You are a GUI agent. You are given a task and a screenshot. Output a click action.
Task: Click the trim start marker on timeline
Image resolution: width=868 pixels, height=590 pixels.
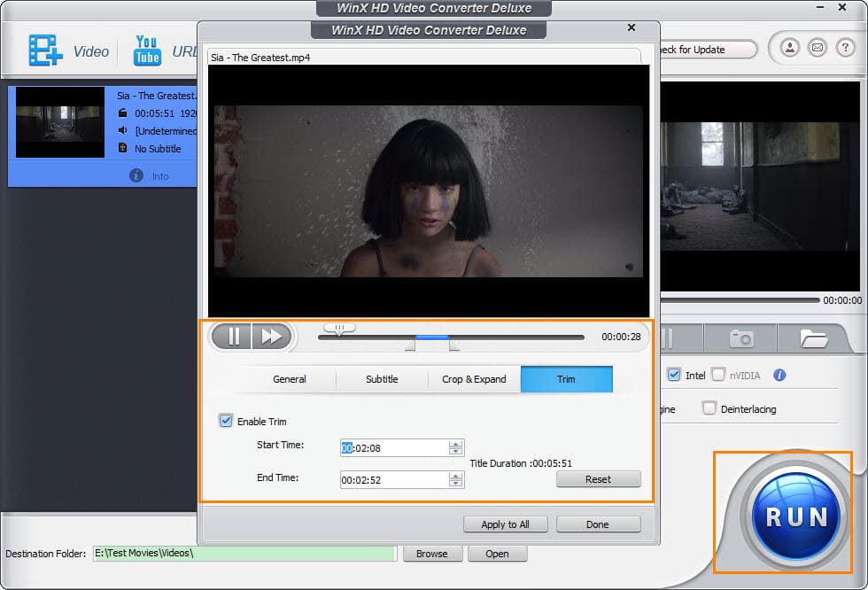click(x=410, y=346)
